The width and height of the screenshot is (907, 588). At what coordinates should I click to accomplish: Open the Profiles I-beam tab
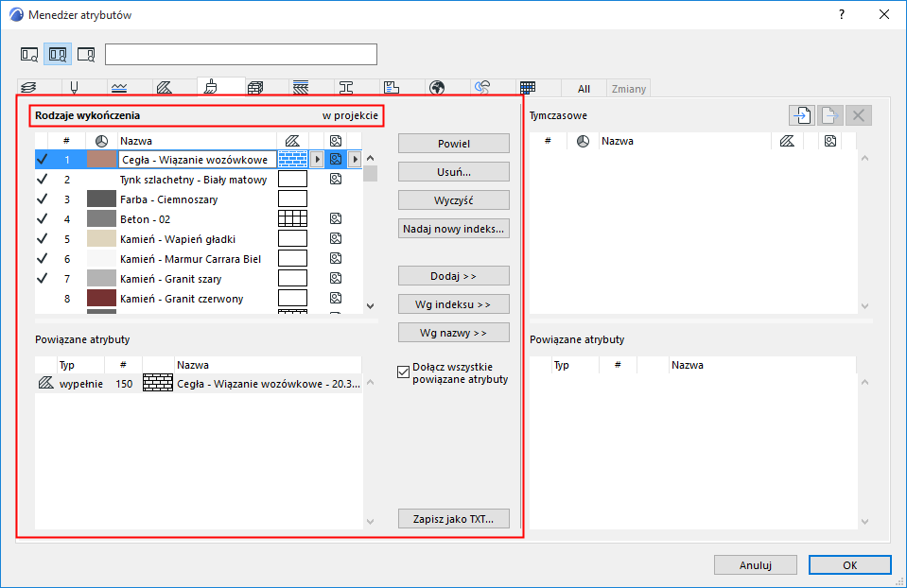click(x=346, y=87)
